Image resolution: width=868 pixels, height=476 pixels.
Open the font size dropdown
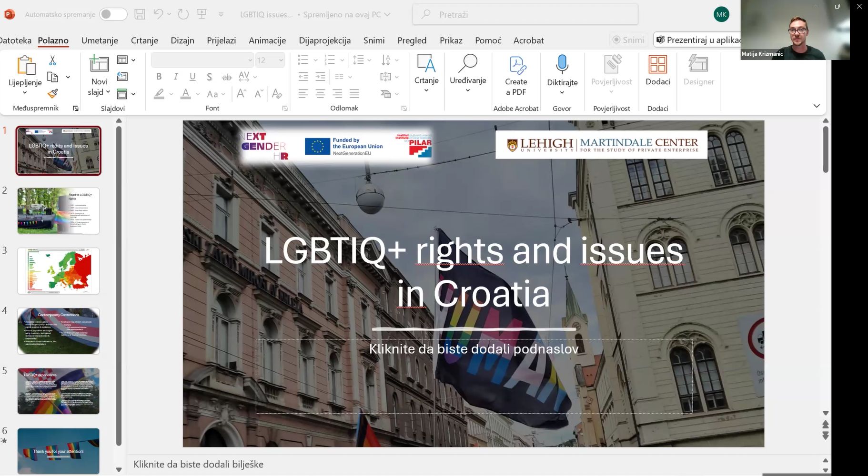click(281, 60)
